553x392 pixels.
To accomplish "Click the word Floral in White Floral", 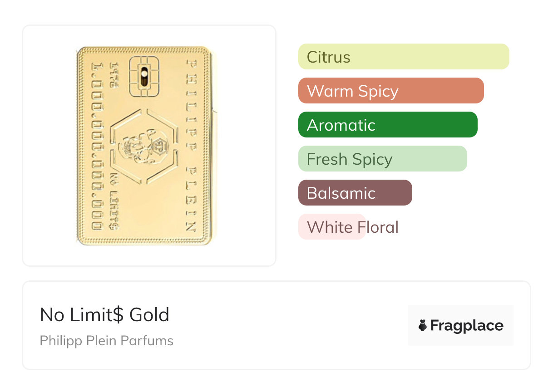I will point(377,227).
